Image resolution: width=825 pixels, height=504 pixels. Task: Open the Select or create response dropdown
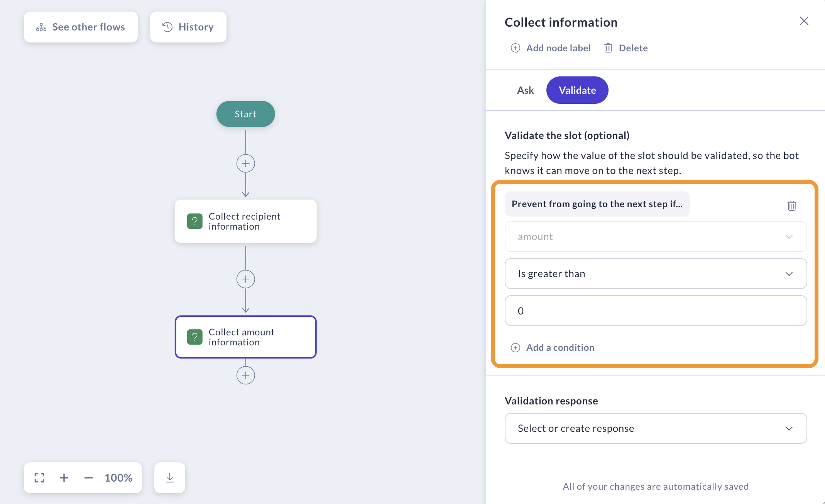click(655, 428)
